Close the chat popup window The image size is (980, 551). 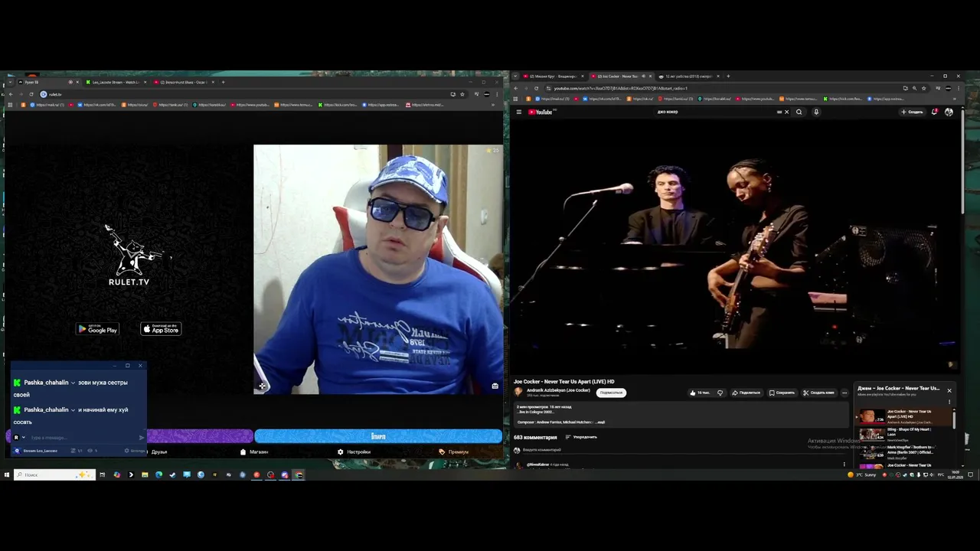[x=139, y=365]
